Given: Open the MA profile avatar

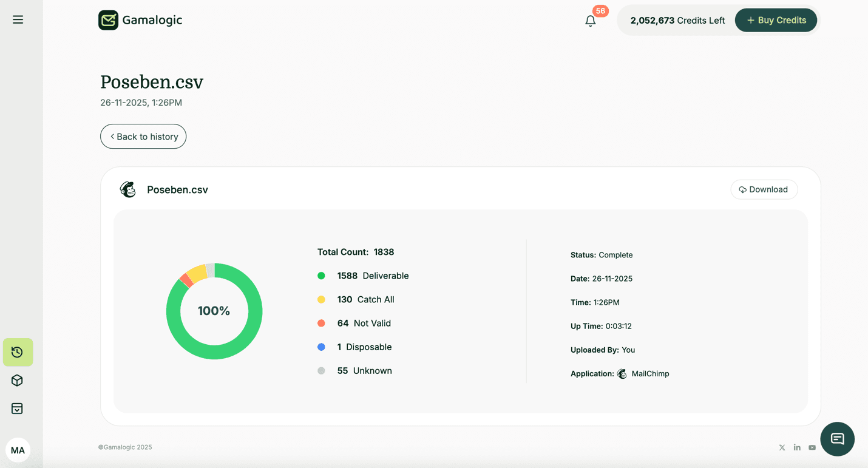Looking at the screenshot, I should click(18, 450).
